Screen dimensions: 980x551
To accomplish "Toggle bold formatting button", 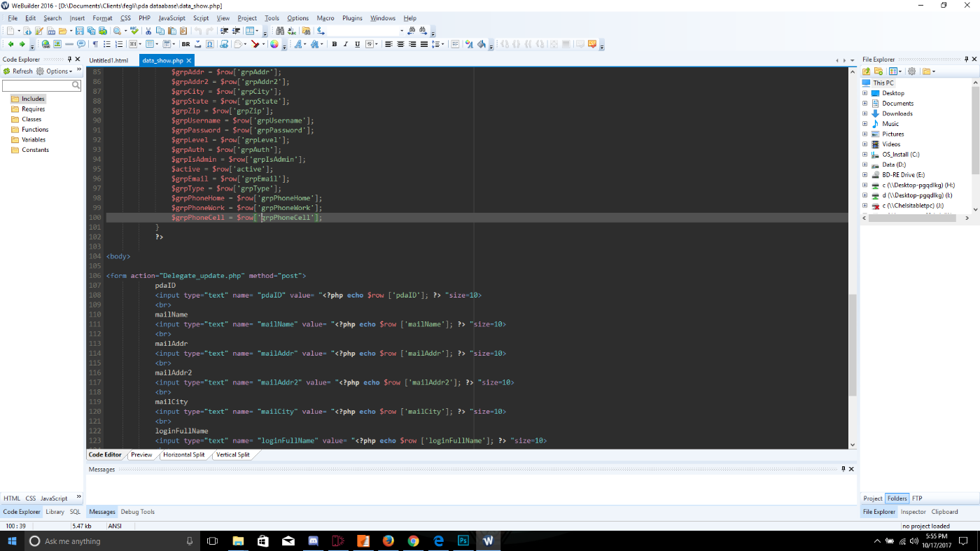I will [x=335, y=44].
